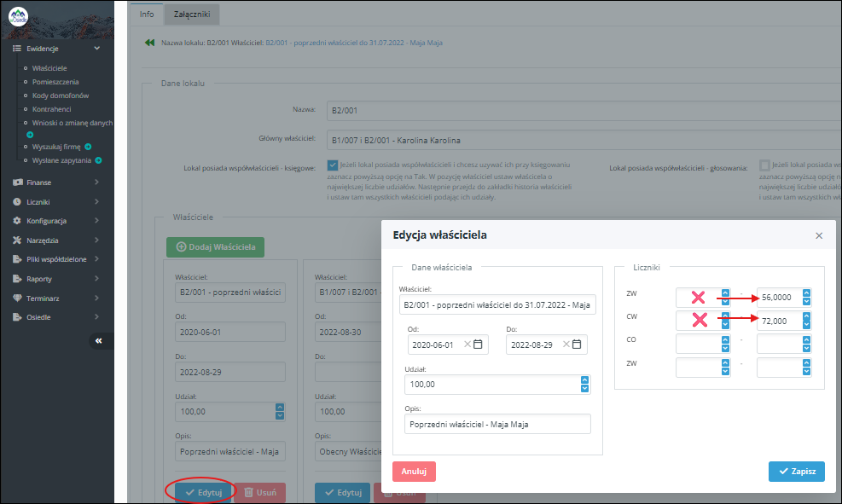Screen dimensions: 842x504
Task: Click the Anuluj button
Action: [x=414, y=472]
